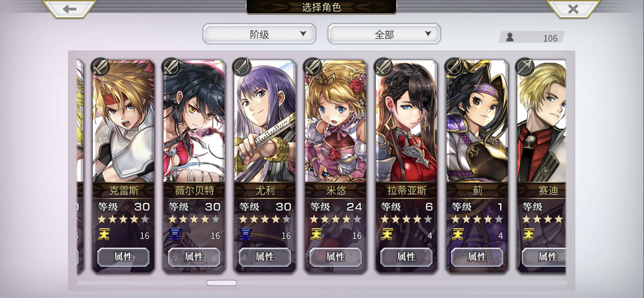Close the character selection screen
This screenshot has width=644, height=298.
[x=573, y=9]
